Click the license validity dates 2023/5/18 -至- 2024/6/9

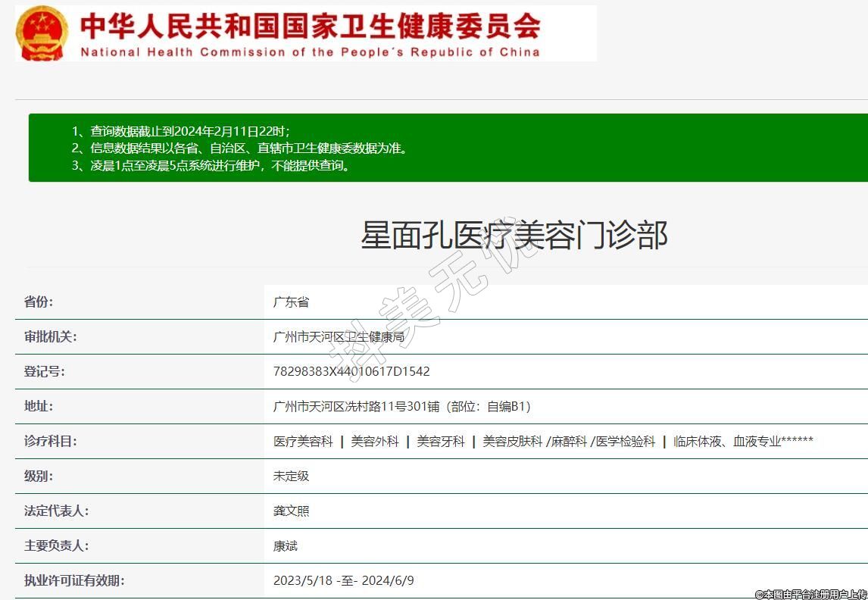coord(343,580)
